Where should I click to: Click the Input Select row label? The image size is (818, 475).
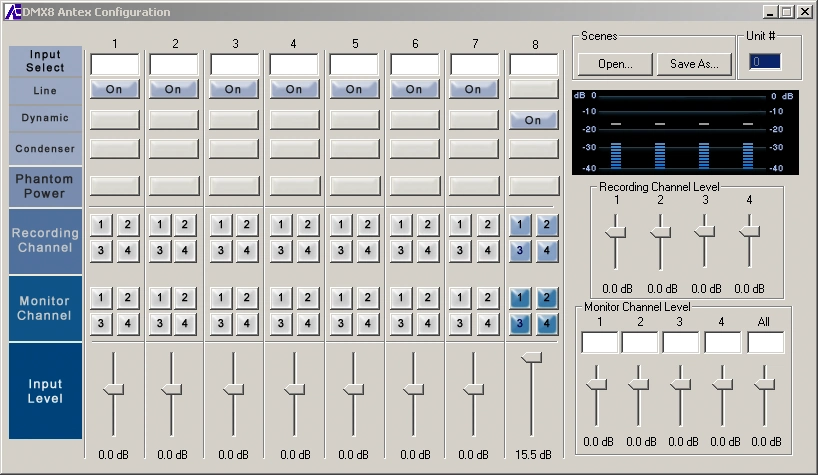(45, 61)
